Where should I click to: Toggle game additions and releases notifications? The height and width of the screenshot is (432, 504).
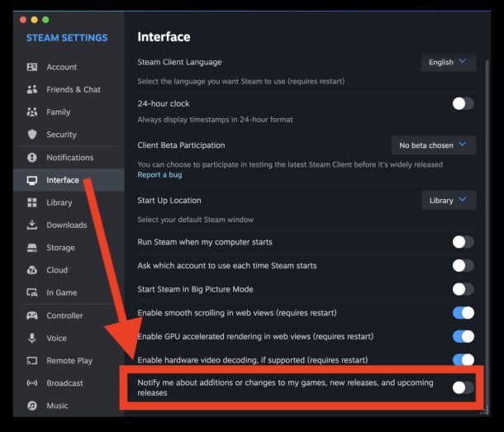463,387
